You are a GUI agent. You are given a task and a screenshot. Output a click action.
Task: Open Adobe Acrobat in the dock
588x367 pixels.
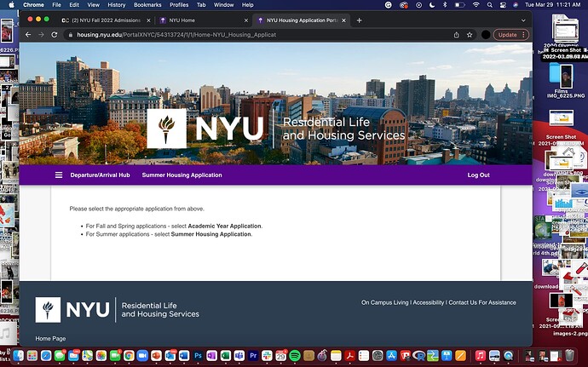350,355
